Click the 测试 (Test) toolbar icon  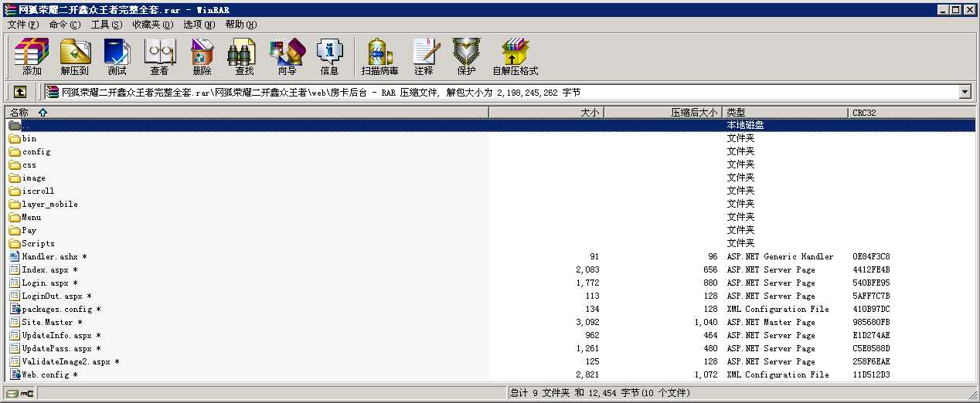(x=117, y=56)
